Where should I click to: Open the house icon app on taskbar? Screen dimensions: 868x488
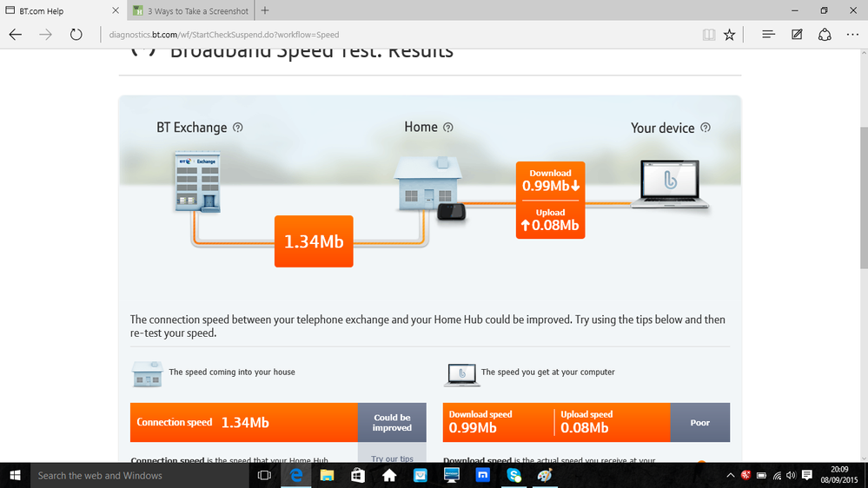tap(389, 475)
